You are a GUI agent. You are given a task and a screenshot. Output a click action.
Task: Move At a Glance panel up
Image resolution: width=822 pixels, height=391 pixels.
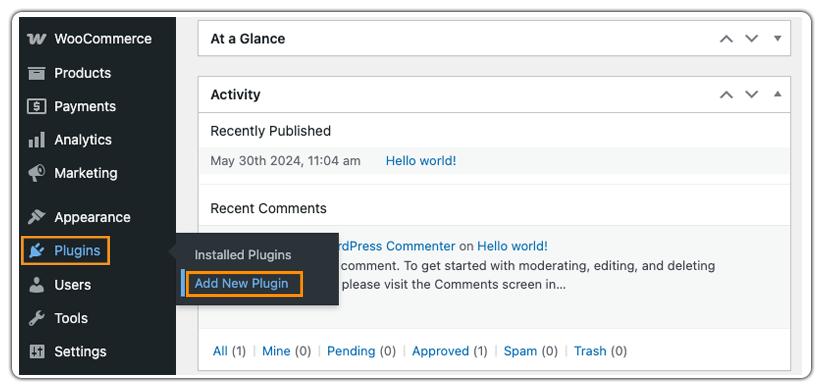coord(726,39)
